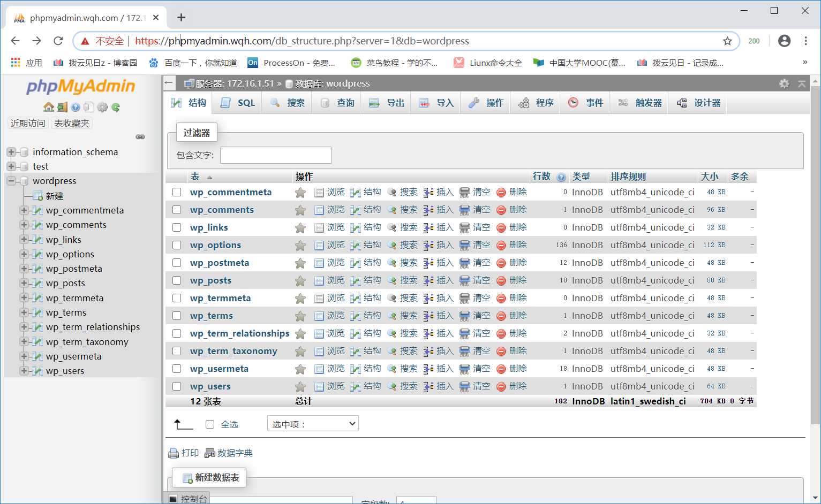This screenshot has height=504, width=821.
Task: Expand test database node
Action: tap(11, 166)
